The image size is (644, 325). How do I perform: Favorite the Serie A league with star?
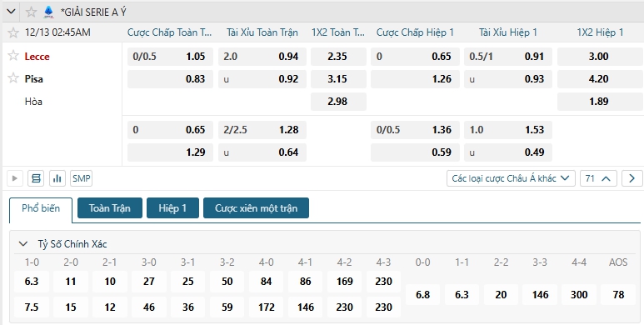coord(31,12)
